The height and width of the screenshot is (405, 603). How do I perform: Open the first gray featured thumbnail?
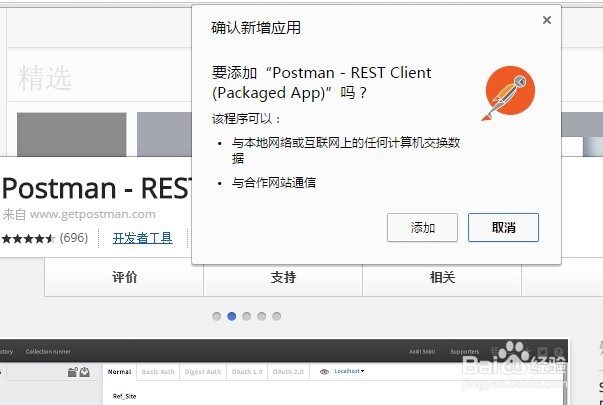click(72, 135)
